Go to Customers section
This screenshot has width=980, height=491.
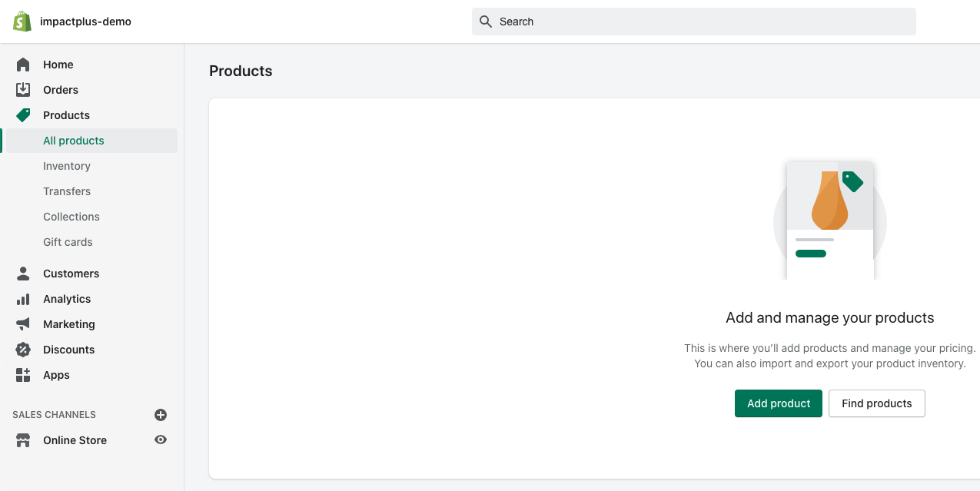point(71,274)
